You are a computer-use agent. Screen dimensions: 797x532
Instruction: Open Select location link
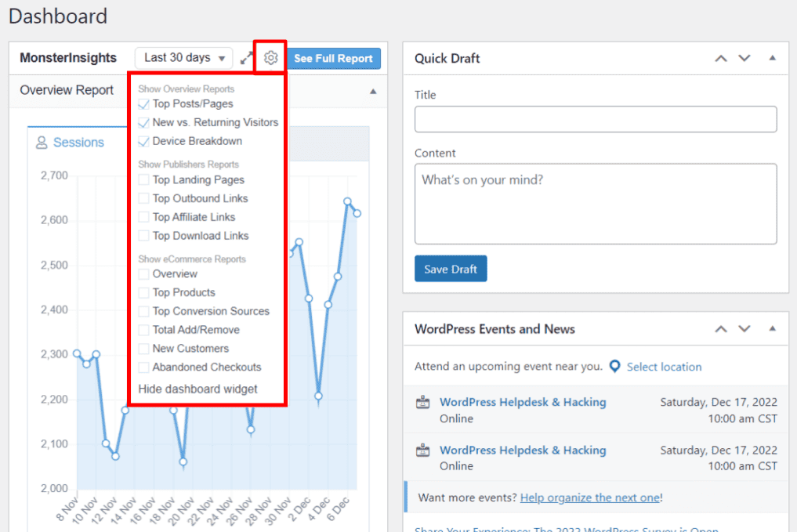point(664,367)
